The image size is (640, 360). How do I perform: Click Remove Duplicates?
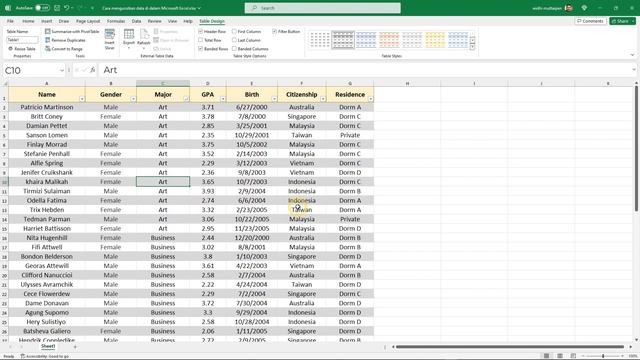[65, 40]
